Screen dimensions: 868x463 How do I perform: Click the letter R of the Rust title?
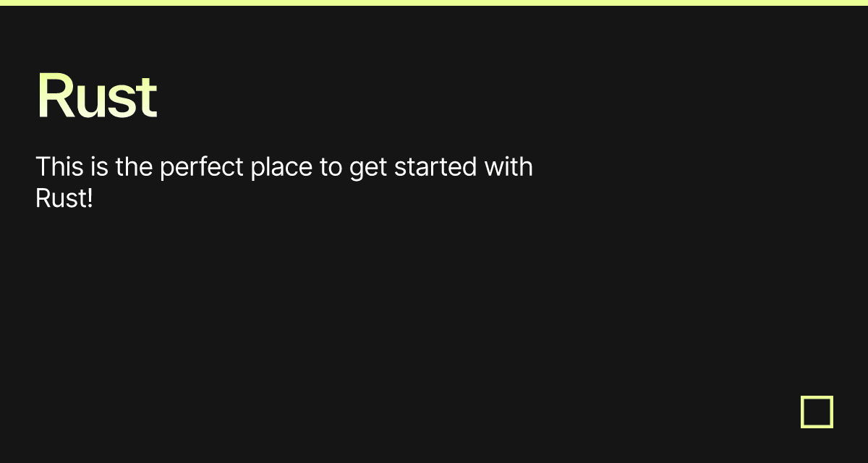tap(53, 96)
